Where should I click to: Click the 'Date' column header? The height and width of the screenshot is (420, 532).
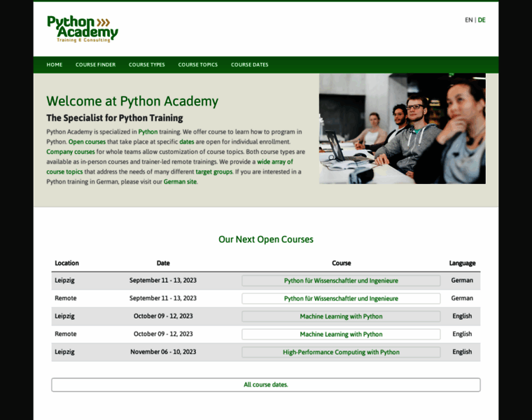(163, 263)
